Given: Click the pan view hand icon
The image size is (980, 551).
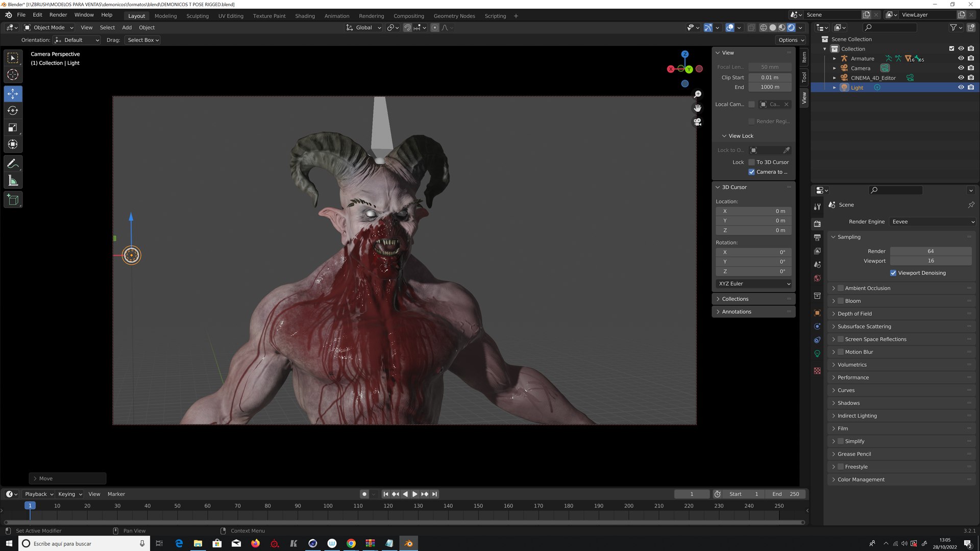Looking at the screenshot, I should [x=697, y=108].
